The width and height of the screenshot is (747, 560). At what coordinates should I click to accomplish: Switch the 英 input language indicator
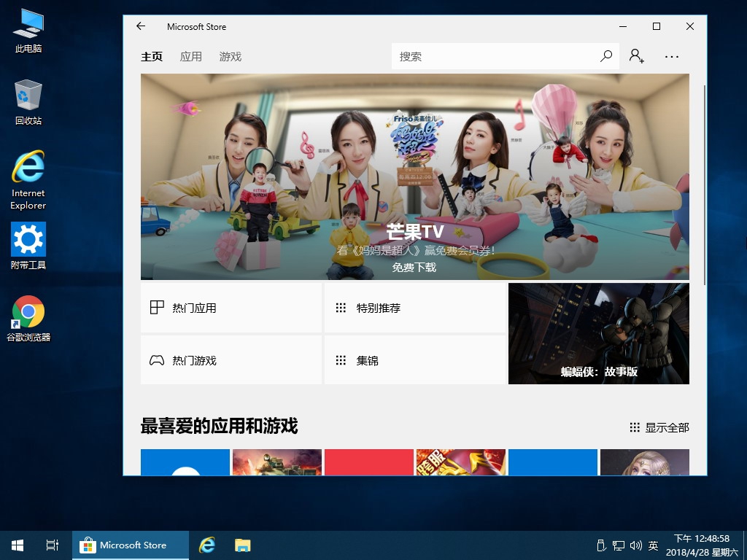[653, 545]
